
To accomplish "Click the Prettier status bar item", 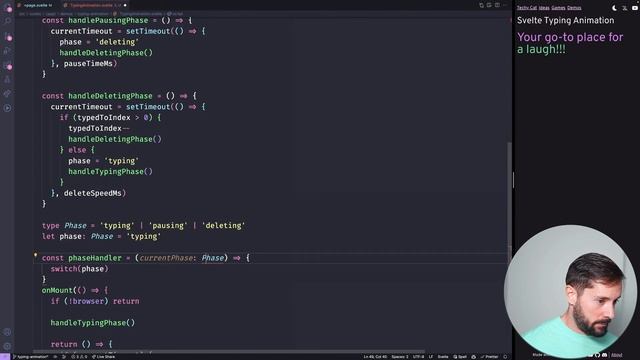I will [x=489, y=357].
